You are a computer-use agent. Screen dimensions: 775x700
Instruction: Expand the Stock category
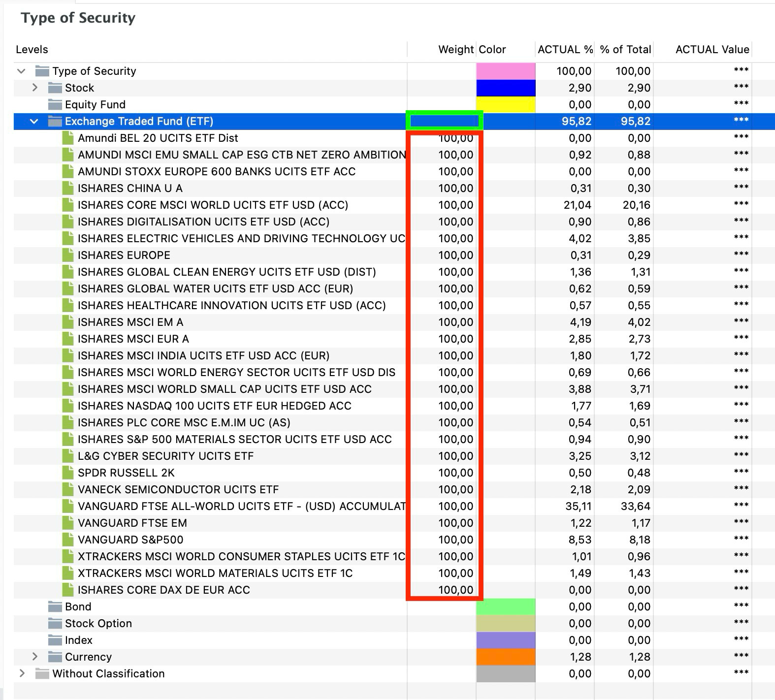[34, 88]
